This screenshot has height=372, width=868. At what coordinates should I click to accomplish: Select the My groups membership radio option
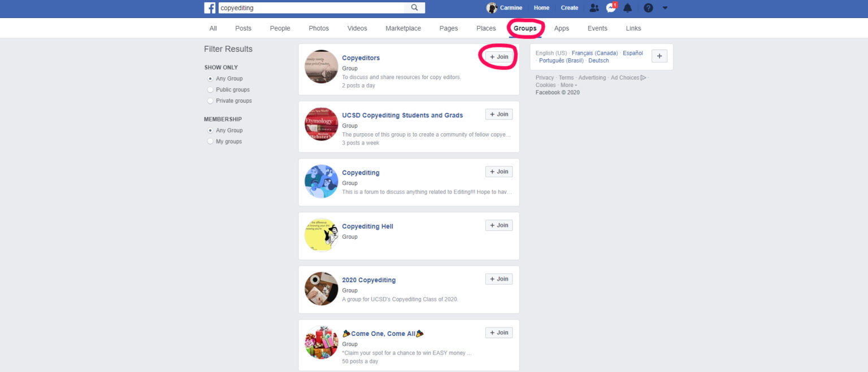211,142
